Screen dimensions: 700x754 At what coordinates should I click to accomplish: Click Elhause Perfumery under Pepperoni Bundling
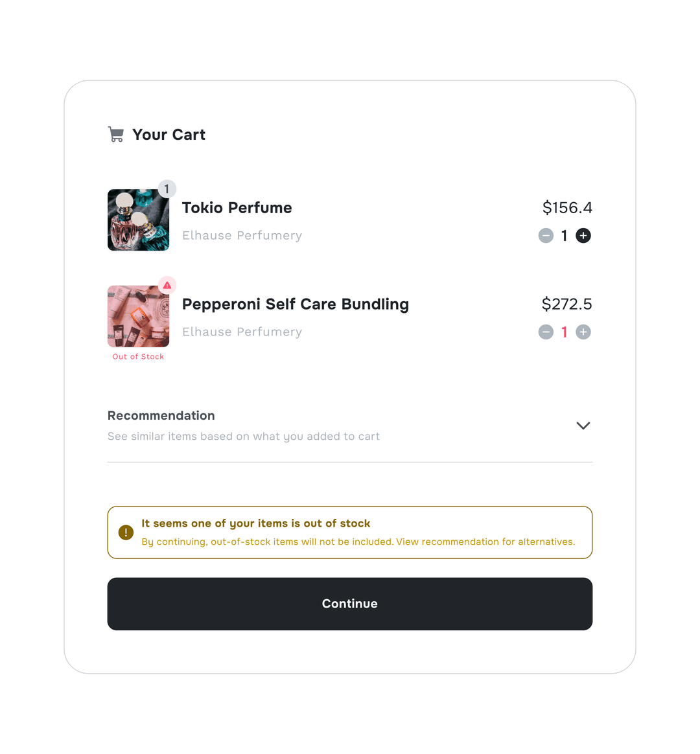[x=242, y=332]
